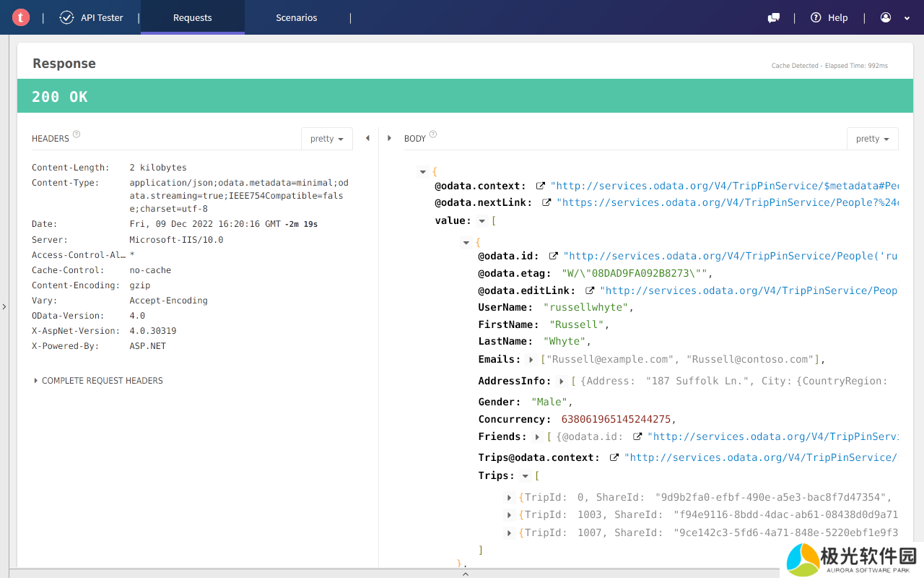Open the HEADERS pretty format dropdown

tap(326, 139)
